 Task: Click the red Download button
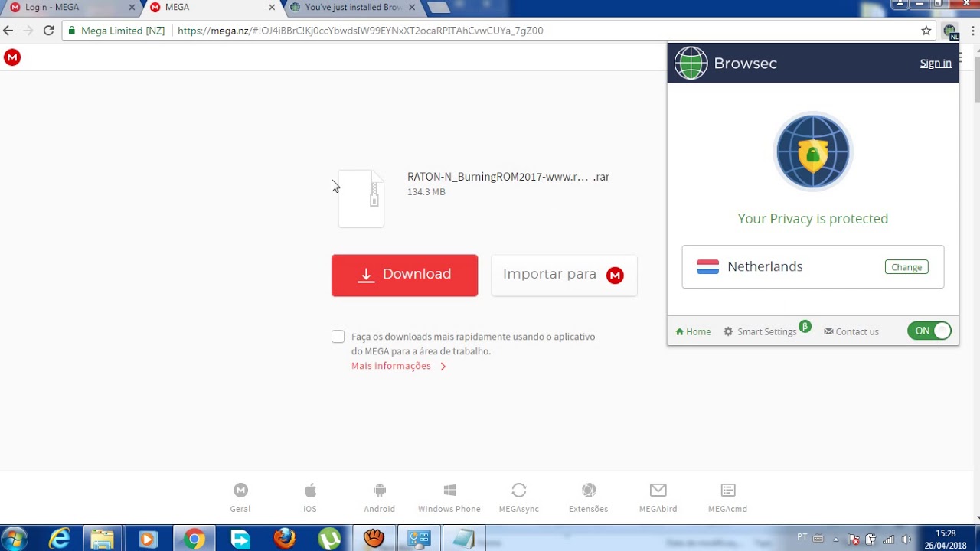coord(404,275)
